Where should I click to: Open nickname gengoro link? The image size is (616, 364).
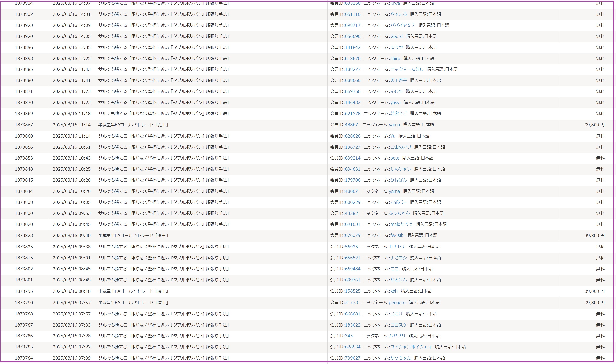pos(397,303)
